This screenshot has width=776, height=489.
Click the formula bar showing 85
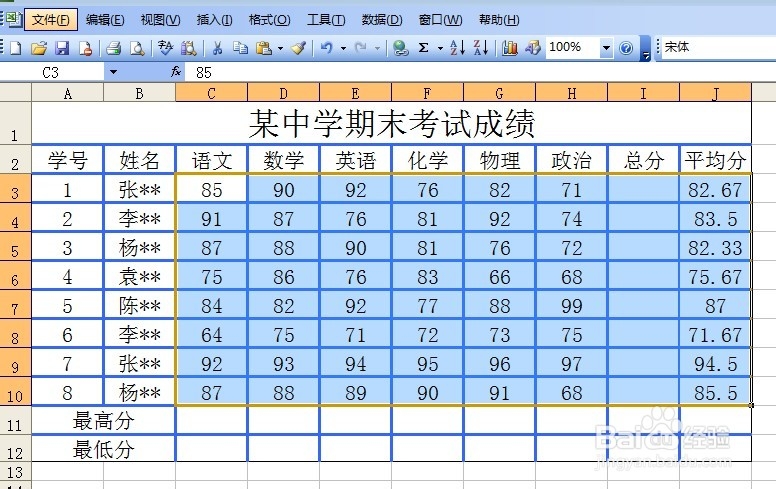[x=480, y=73]
